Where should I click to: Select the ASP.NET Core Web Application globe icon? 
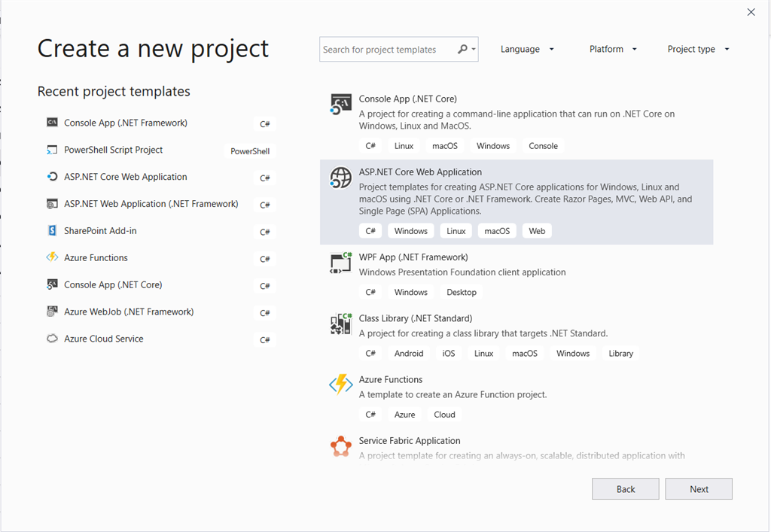pyautogui.click(x=341, y=178)
